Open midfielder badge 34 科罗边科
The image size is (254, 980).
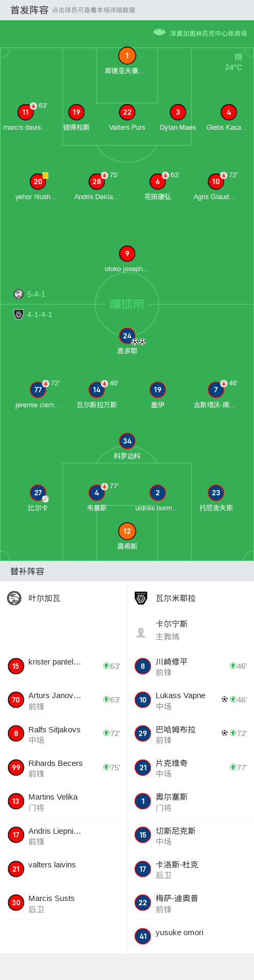(127, 441)
